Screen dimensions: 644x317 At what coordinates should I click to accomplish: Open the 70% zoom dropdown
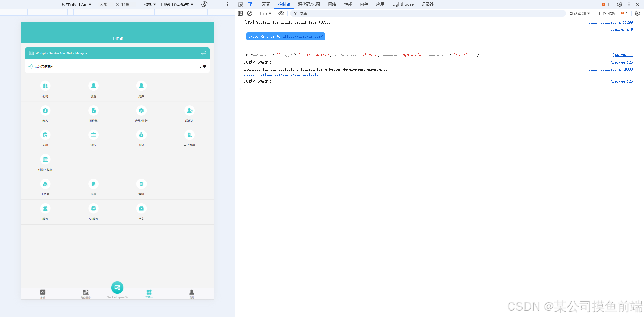[x=150, y=4]
